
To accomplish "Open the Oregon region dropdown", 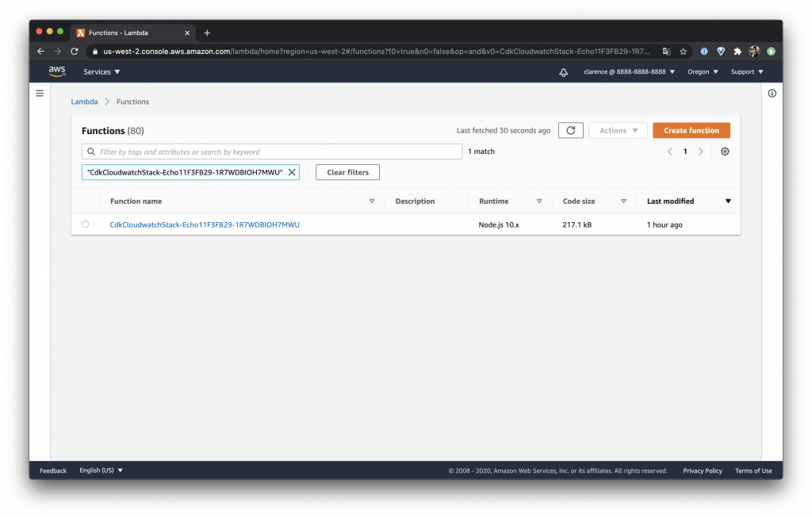I will [703, 71].
